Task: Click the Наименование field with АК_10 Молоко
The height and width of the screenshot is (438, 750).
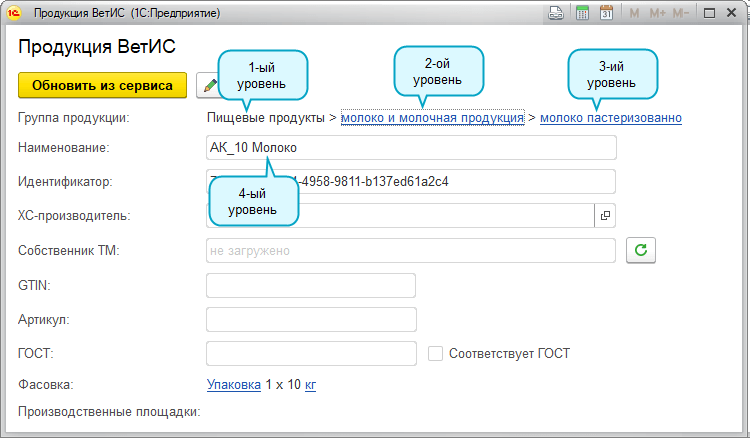Action: pos(411,148)
